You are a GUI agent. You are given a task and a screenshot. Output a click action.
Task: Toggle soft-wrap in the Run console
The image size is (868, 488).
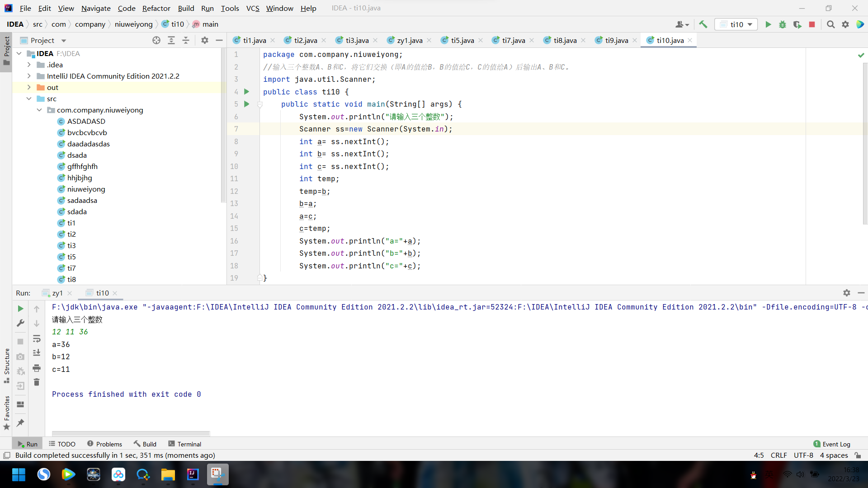tap(37, 338)
